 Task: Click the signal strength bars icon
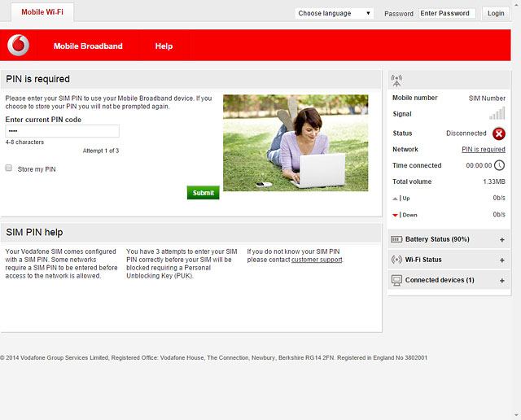[x=497, y=114]
